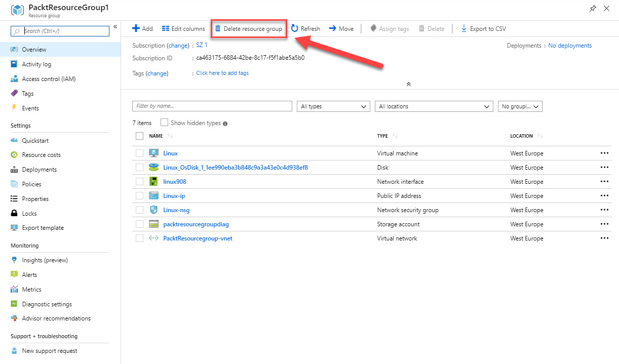Check the box for the Linux_OsDisk row

tap(139, 167)
